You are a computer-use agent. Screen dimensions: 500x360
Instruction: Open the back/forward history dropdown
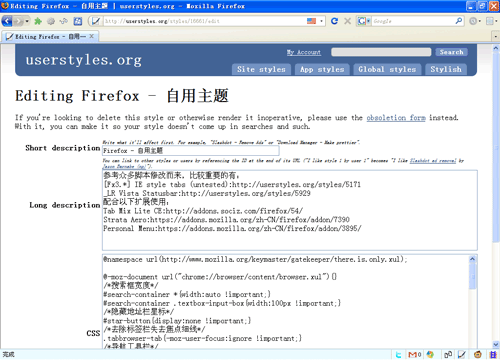pos(27,21)
